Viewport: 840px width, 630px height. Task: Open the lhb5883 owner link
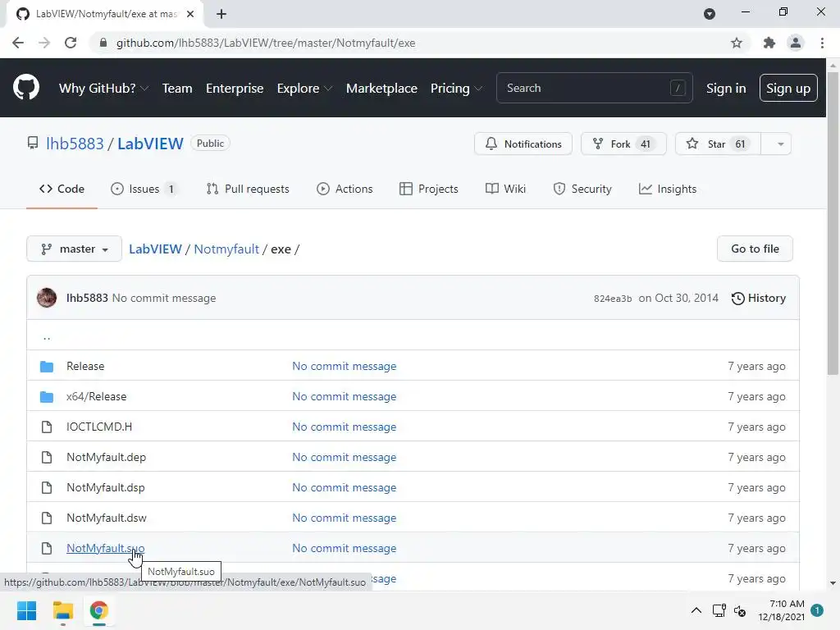[x=75, y=144]
